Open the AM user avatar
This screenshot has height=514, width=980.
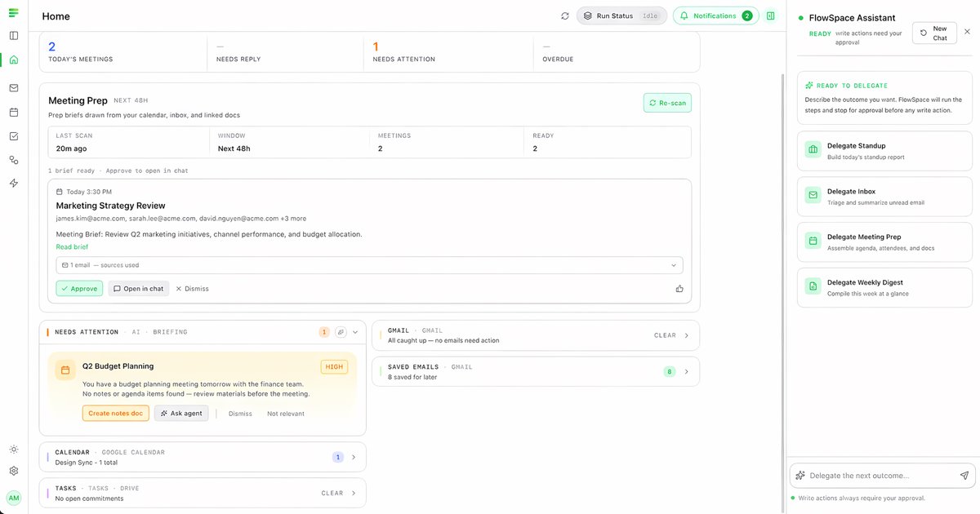(14, 498)
